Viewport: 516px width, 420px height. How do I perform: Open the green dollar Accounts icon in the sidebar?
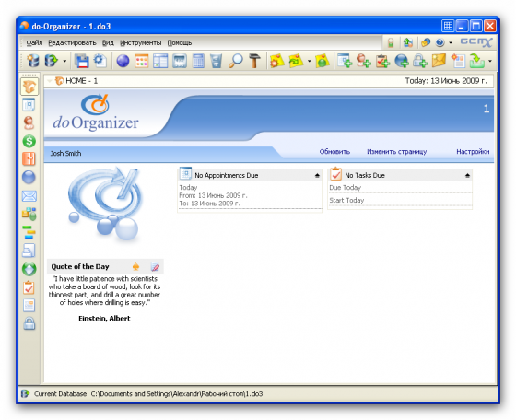29,141
